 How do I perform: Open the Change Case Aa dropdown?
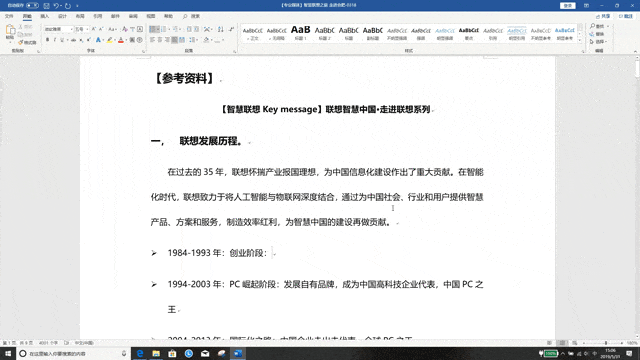click(x=112, y=29)
